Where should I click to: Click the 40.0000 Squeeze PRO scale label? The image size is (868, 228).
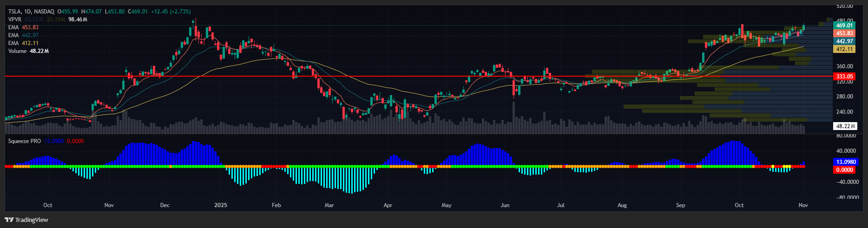pos(846,151)
